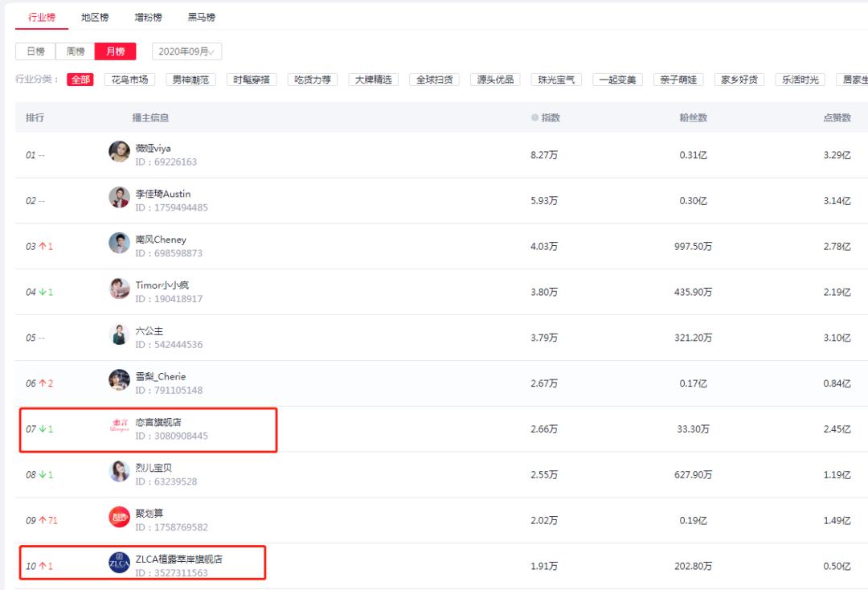This screenshot has height=590, width=868.
Task: Open the ZLCA植露萃岸旗舰店 broadcaster name
Action: (178, 559)
